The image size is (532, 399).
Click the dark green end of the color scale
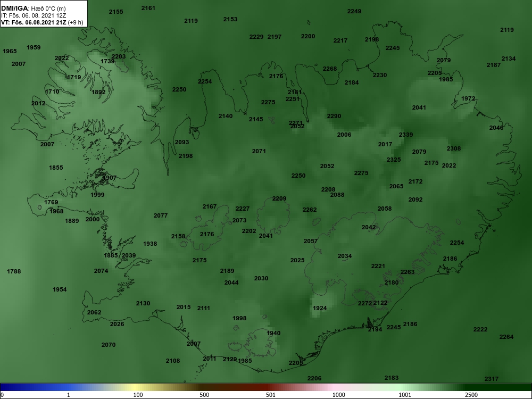coord(499,387)
